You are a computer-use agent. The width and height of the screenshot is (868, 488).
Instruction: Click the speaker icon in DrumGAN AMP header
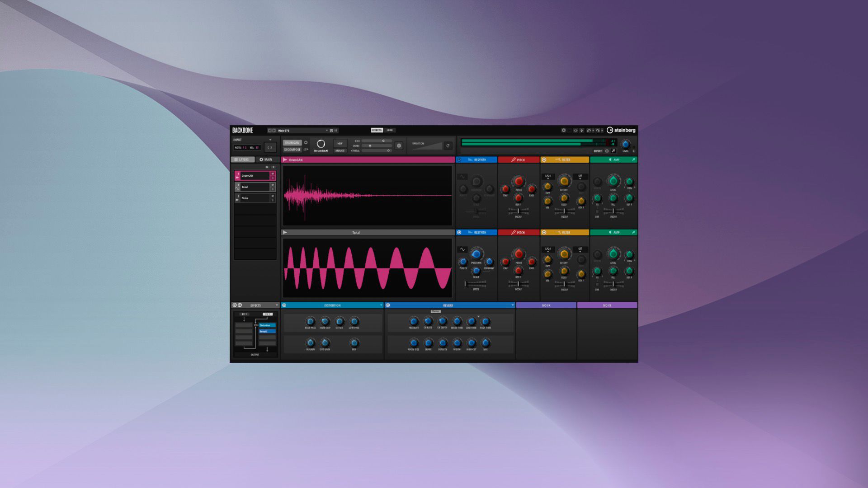610,160
